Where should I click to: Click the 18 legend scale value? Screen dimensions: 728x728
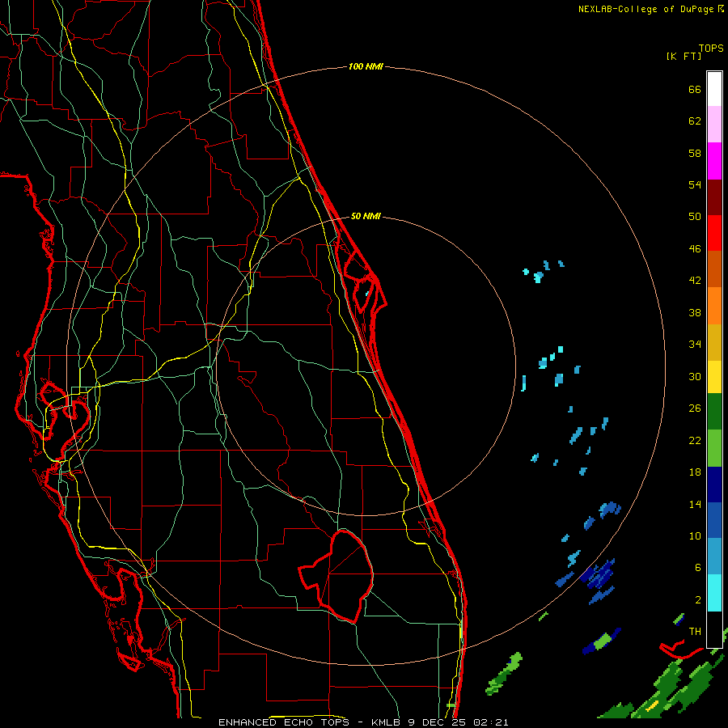coord(695,472)
